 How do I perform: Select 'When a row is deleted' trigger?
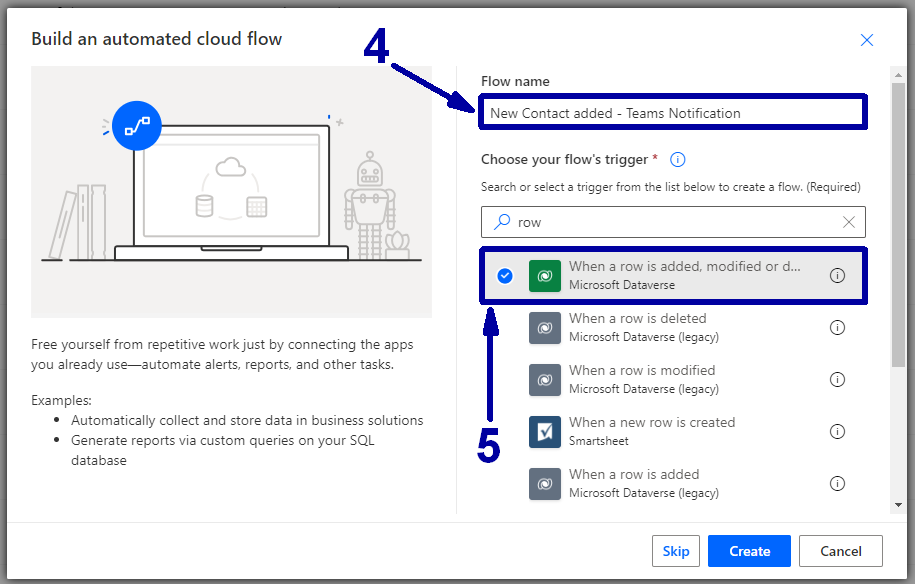click(x=673, y=327)
